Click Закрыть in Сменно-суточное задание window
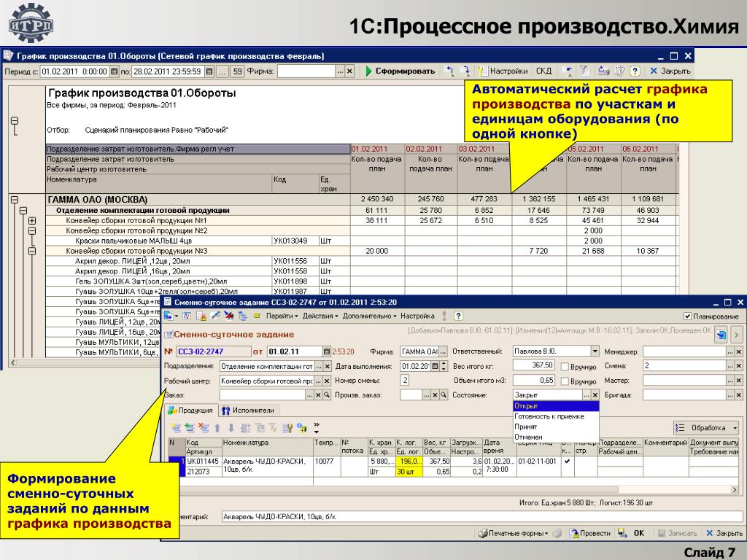 pos(724,533)
